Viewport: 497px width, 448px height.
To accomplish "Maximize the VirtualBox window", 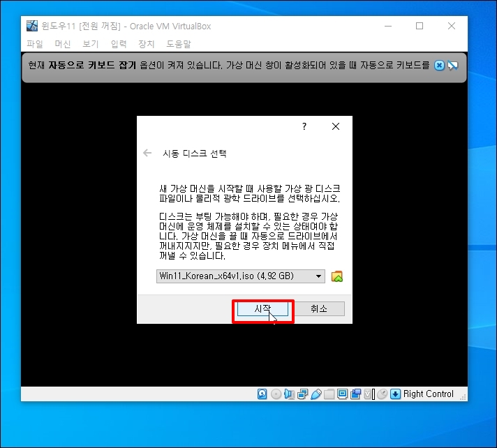I will point(420,26).
